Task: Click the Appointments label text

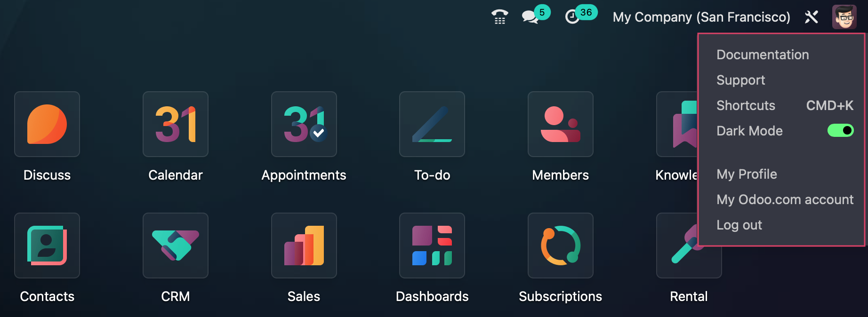Action: (304, 175)
